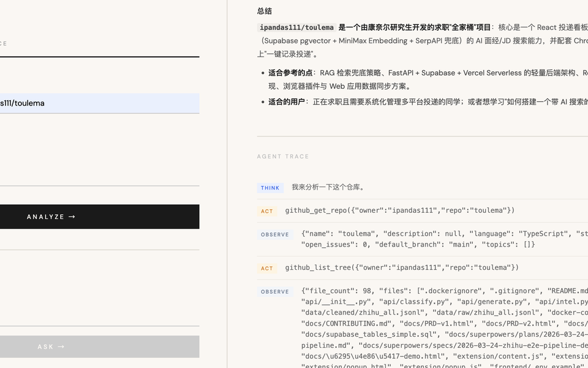Click the 适合参考的点 bullet item
588x368 pixels.
click(x=423, y=73)
